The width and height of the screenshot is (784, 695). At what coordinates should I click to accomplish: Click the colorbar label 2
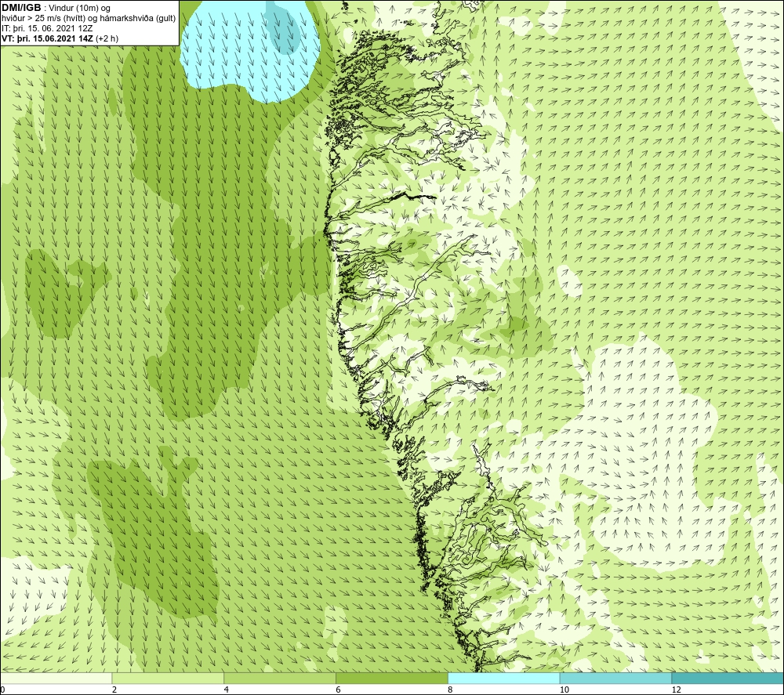(x=114, y=690)
